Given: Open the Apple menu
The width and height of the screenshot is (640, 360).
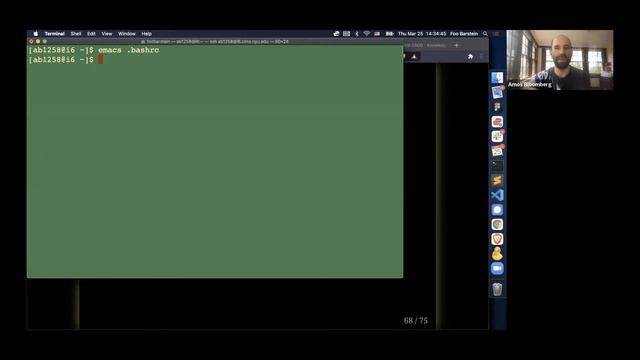Looking at the screenshot, I should (36, 34).
